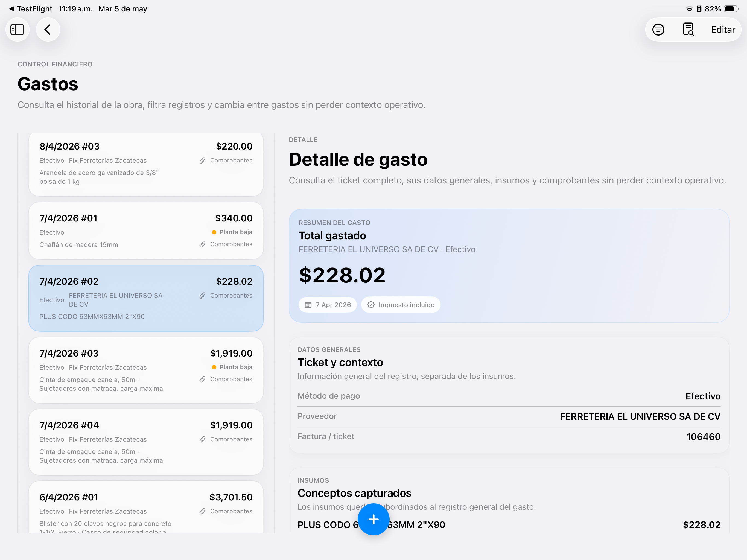The width and height of the screenshot is (747, 560).
Task: Tap Chaflán de madera 19mm description
Action: tap(79, 244)
